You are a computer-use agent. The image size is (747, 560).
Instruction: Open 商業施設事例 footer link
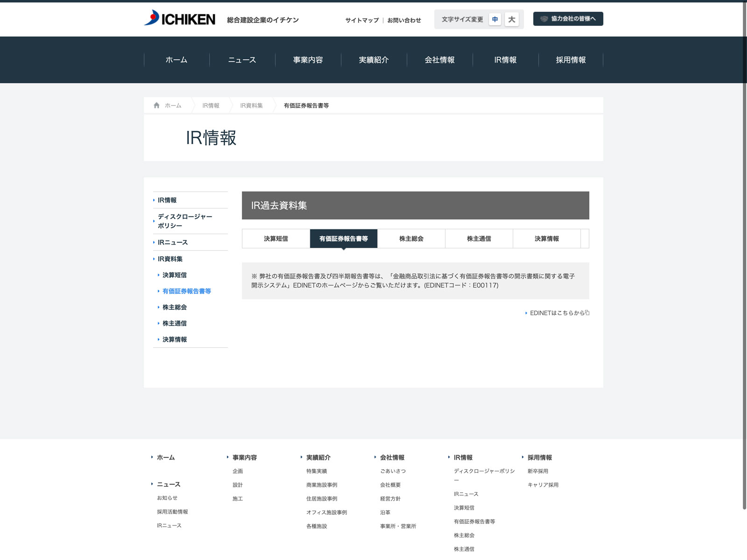322,485
